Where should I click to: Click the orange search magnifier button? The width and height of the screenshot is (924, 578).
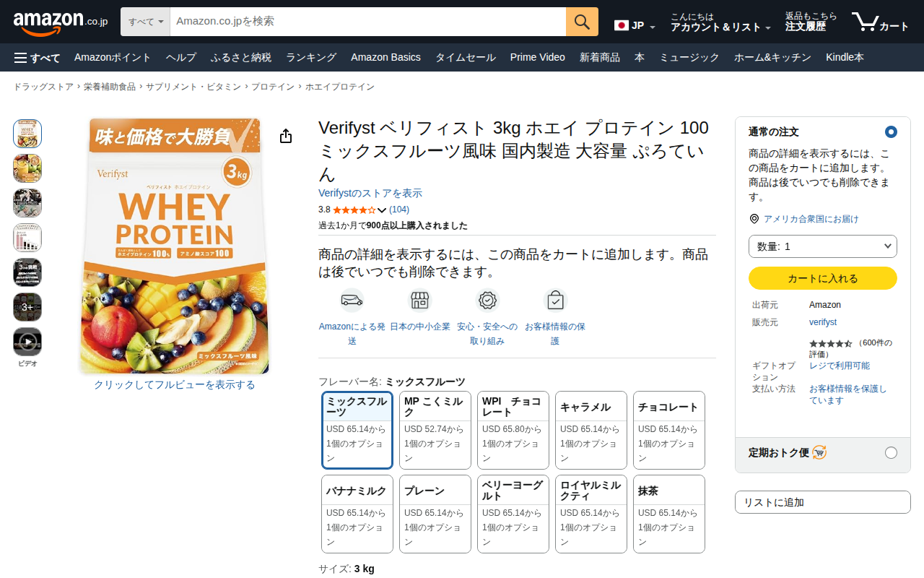582,22
